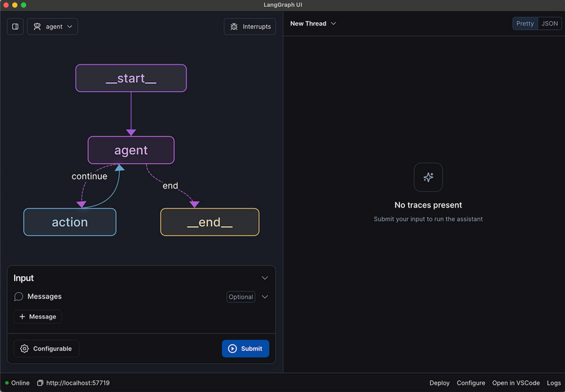The image size is (565, 392).
Task: Click Open in VSCode
Action: pyautogui.click(x=516, y=383)
